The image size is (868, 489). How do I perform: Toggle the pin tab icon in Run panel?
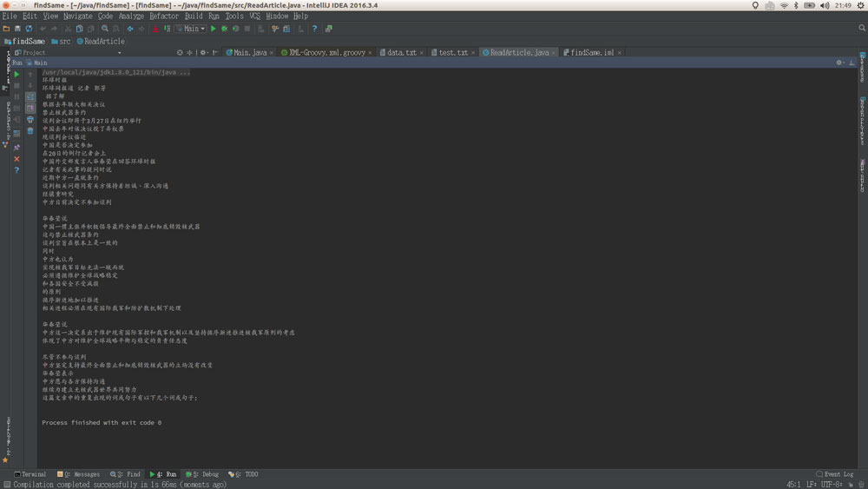pos(16,148)
